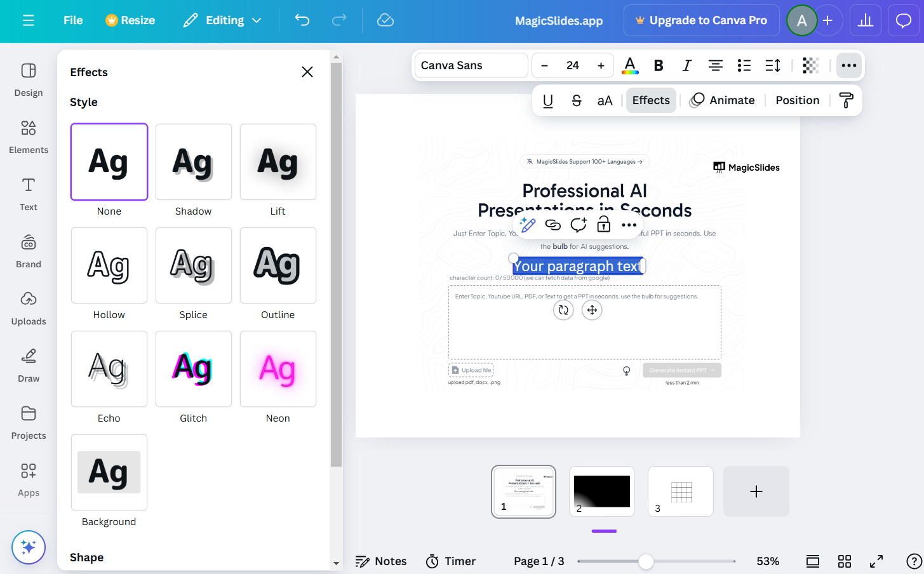Open the Editing mode dropdown
The image size is (924, 574).
(222, 20)
